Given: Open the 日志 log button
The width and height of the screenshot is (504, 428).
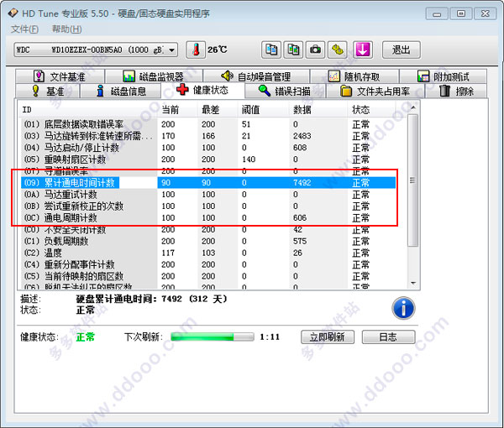Looking at the screenshot, I should tap(388, 337).
